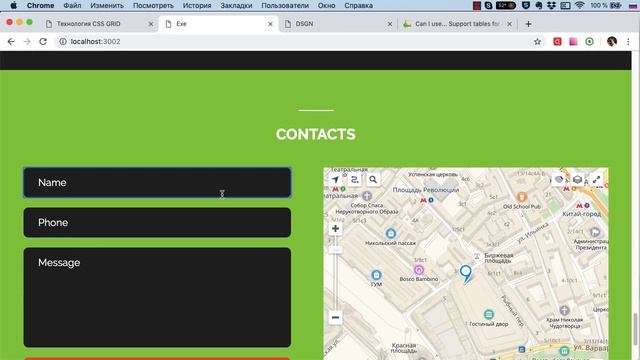
Task: Zoom out the map with minus button
Action: (x=335, y=317)
